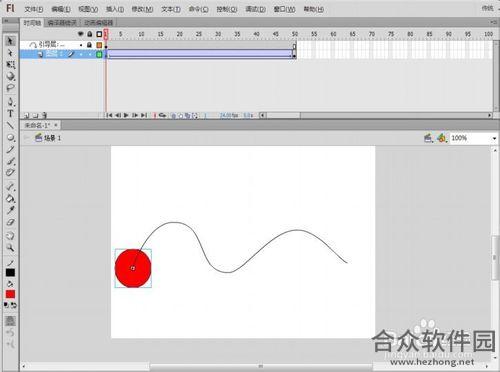Viewport: 500px width, 372px height.
Task: Open the 视图(V) menu
Action: click(x=88, y=9)
